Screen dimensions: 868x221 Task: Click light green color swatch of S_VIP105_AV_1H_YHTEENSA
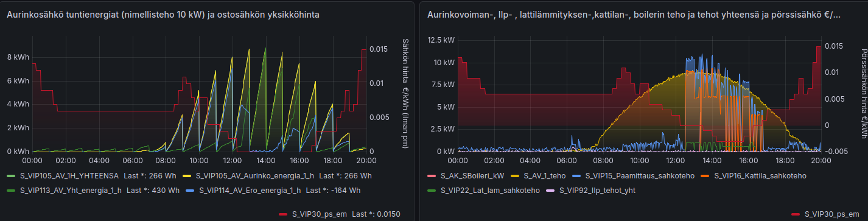[11, 176]
